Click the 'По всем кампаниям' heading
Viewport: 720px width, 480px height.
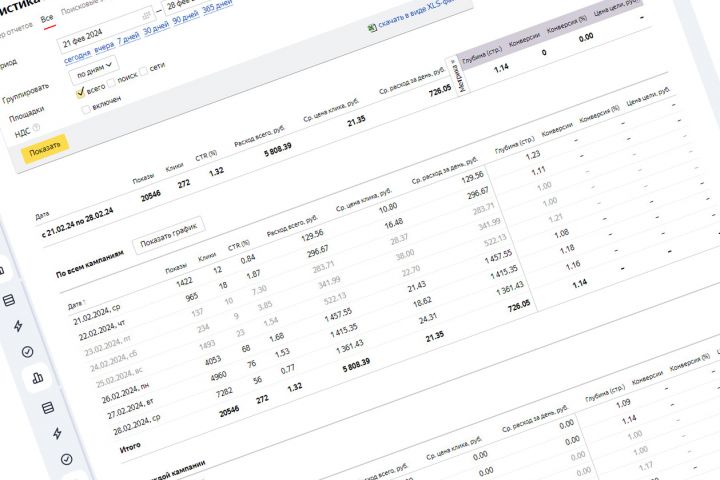[x=90, y=264]
